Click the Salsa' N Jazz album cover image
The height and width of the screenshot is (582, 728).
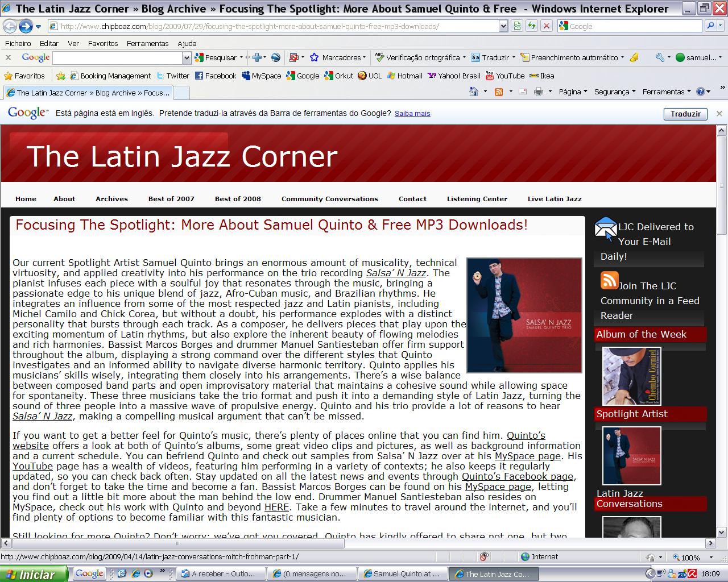coord(524,315)
